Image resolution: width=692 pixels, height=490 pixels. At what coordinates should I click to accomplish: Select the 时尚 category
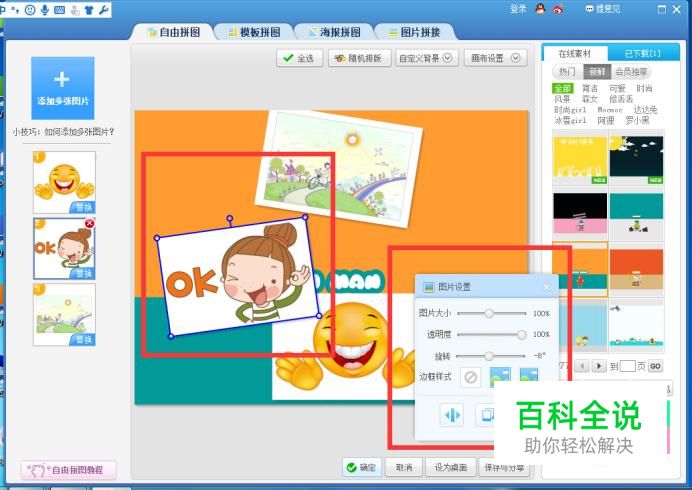[x=644, y=88]
